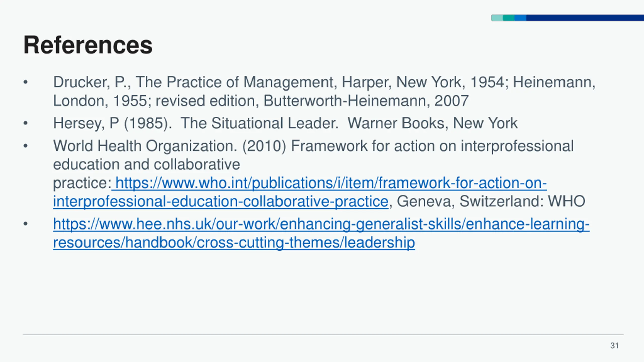Select the References slide heading
The width and height of the screenshot is (644, 362).
click(88, 45)
